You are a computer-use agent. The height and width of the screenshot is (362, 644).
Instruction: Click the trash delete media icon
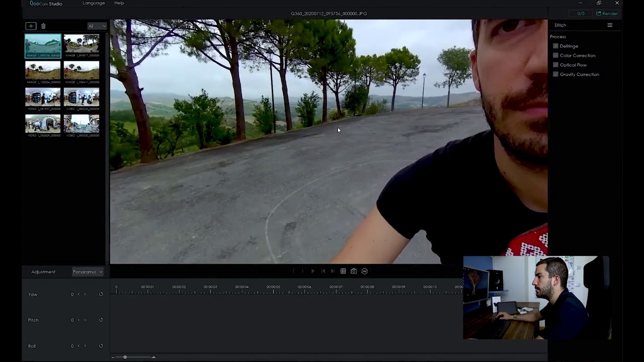point(43,26)
